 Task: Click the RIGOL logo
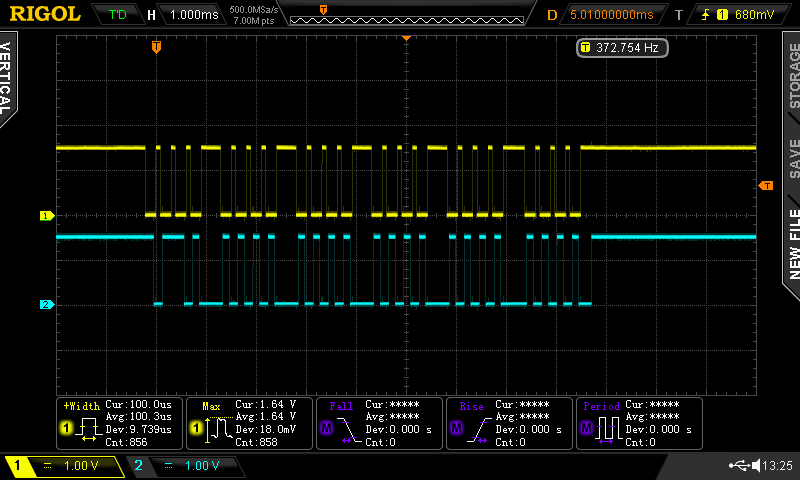pos(45,14)
